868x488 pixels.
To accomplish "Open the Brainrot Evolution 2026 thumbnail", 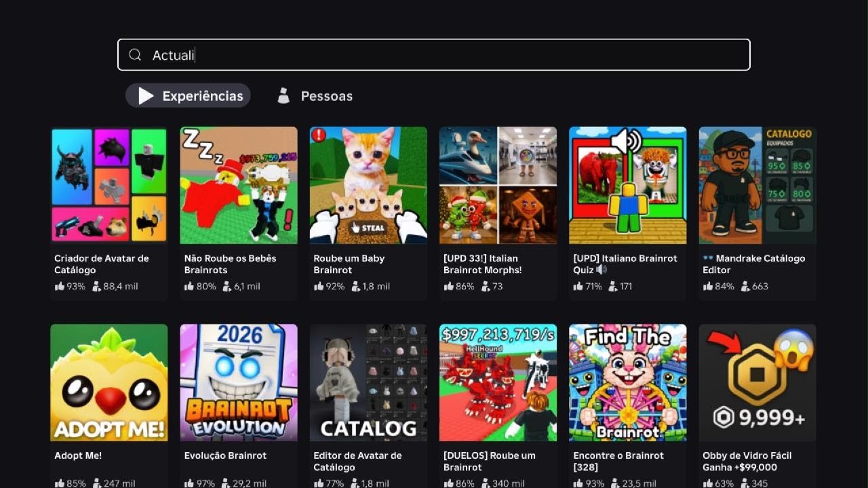I will (239, 382).
